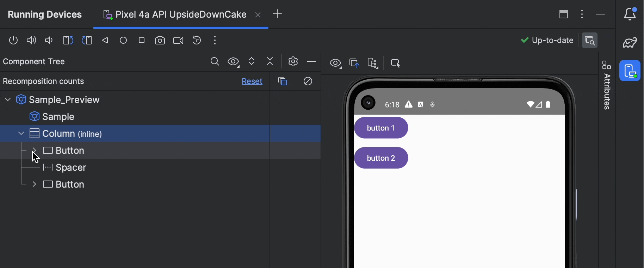Click the Recomposition counts header label
The height and width of the screenshot is (268, 644).
point(43,81)
